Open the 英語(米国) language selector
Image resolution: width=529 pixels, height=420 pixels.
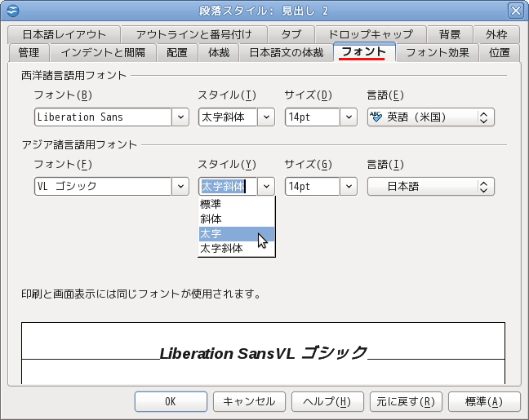(431, 117)
